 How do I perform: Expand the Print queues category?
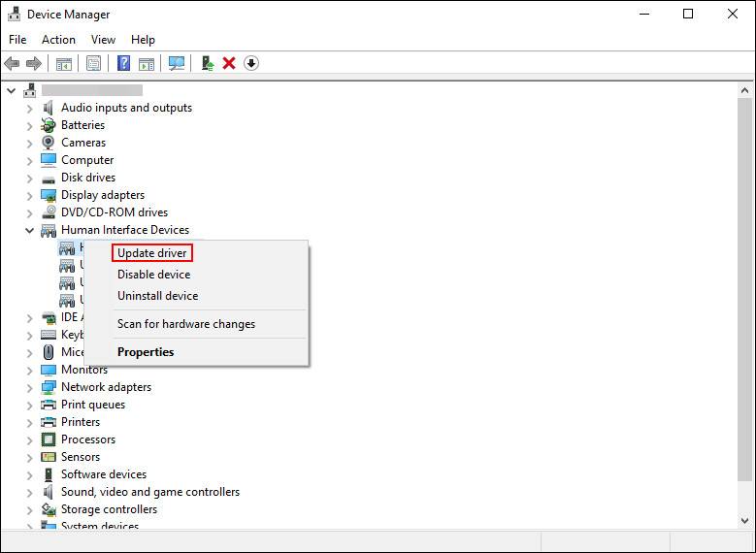pos(29,405)
